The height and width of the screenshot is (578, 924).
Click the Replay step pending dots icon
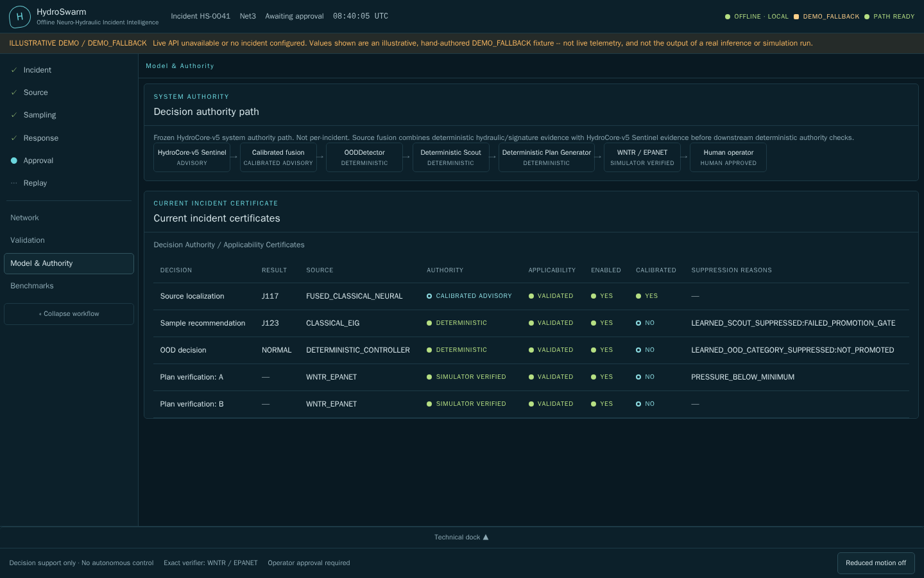[x=14, y=183]
